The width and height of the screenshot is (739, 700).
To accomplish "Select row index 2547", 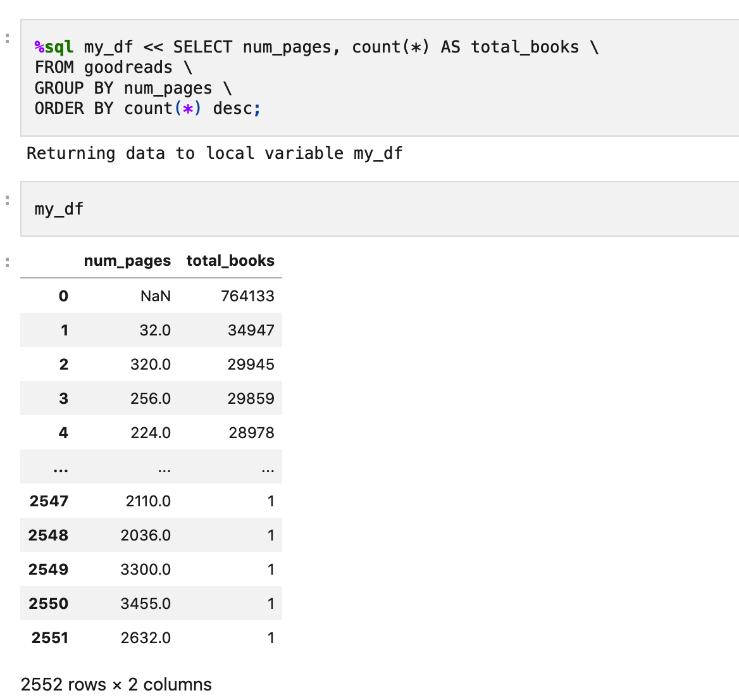I will (x=49, y=501).
